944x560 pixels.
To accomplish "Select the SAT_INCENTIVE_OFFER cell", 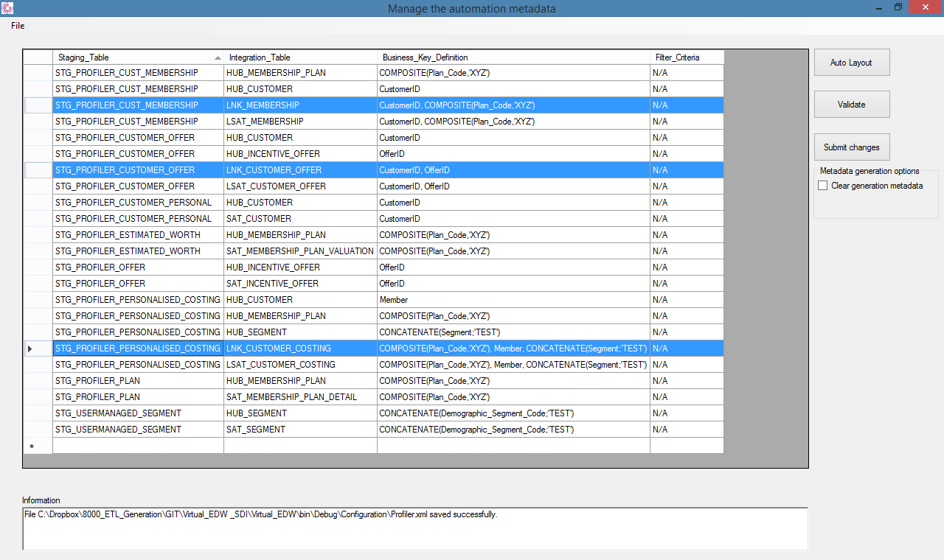I will tap(300, 284).
